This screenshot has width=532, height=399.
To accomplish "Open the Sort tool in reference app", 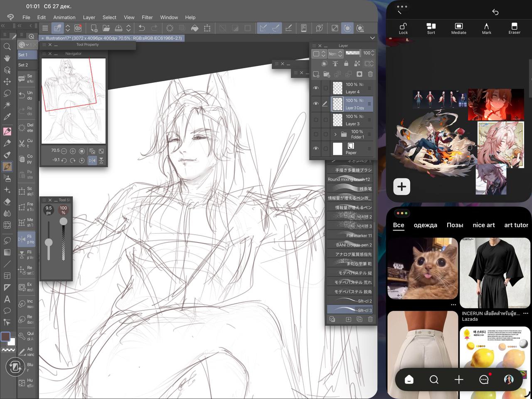I will click(x=431, y=28).
